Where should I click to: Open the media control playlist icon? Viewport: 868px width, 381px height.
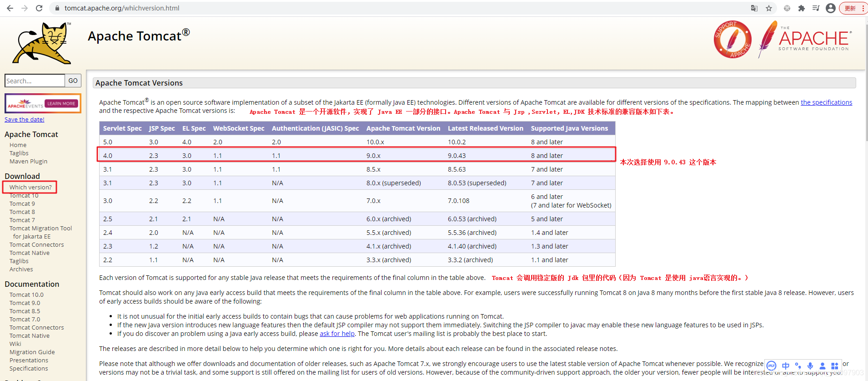click(816, 8)
